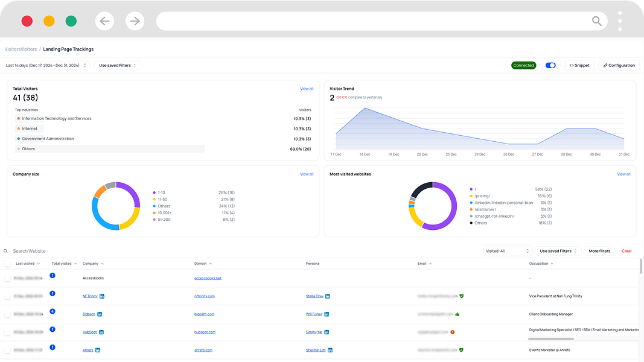Click the Visitors breadcrumb link
Viewport: 644px width, 362px height.
tap(22, 49)
